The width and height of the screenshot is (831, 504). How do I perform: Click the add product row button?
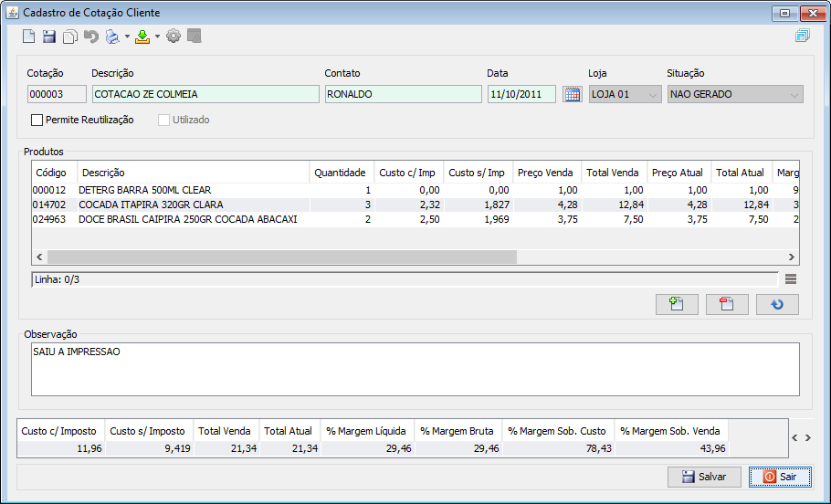point(677,304)
